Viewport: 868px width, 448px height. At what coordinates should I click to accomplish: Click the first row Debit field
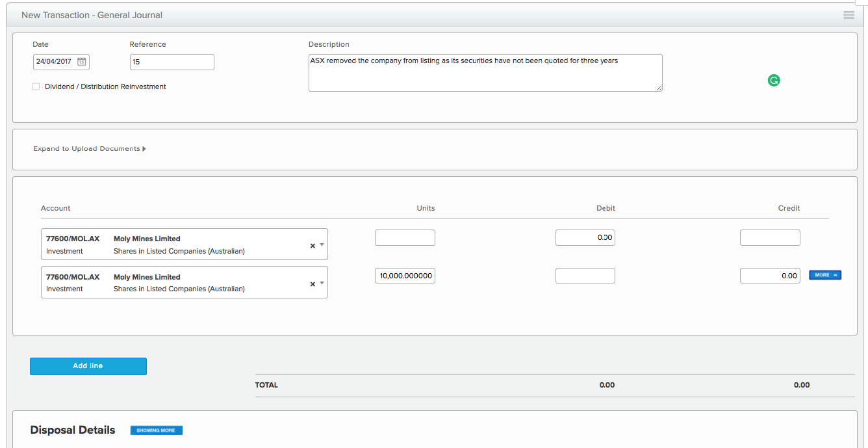click(x=585, y=238)
